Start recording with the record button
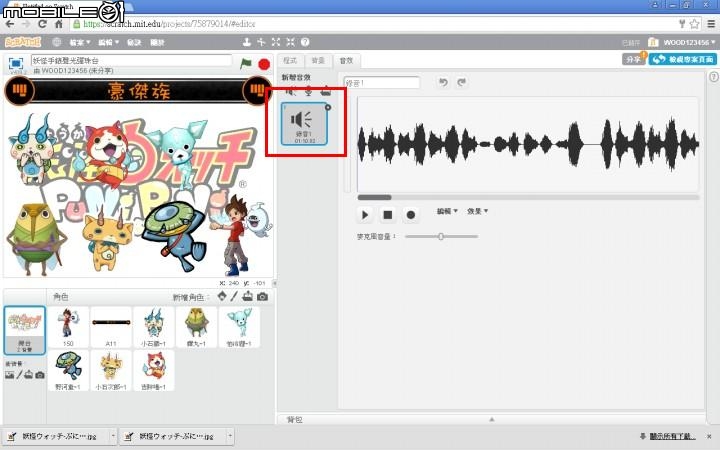720x450 pixels. pos(411,214)
